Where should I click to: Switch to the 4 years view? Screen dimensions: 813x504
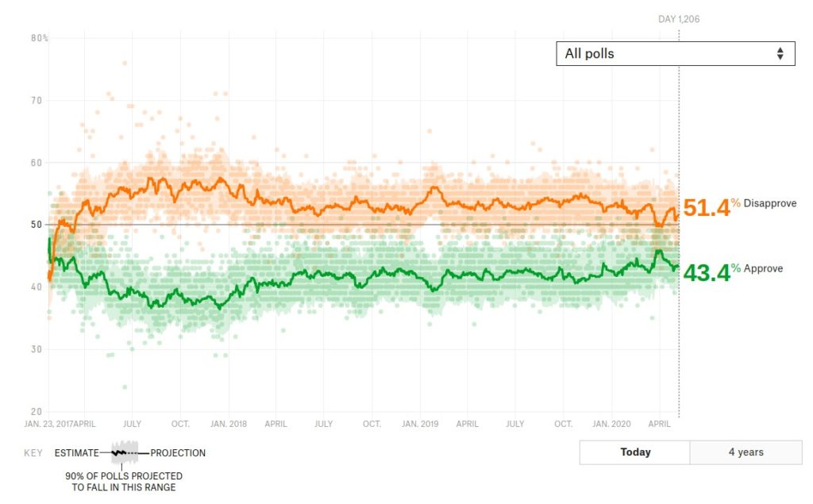pyautogui.click(x=746, y=452)
